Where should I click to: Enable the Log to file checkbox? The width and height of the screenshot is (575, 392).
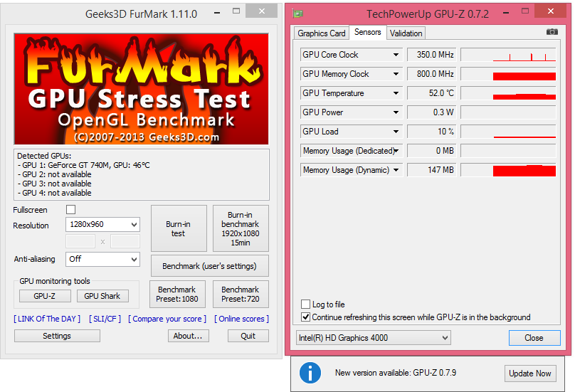point(305,304)
